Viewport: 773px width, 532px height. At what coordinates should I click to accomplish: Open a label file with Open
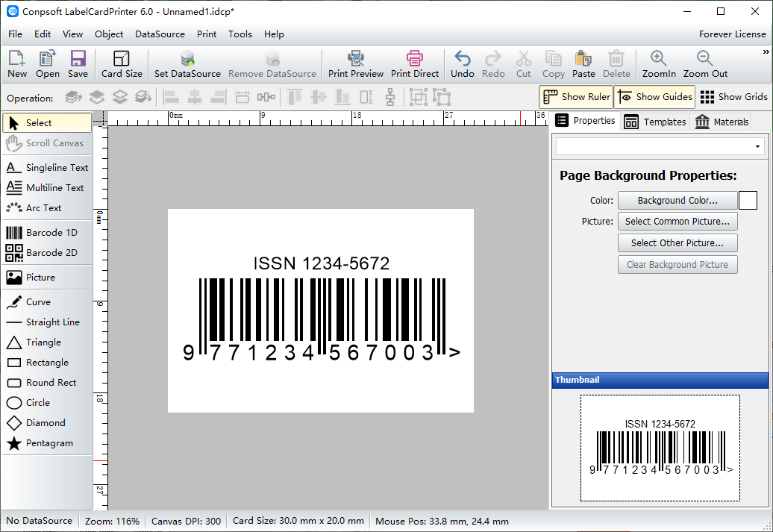click(47, 64)
